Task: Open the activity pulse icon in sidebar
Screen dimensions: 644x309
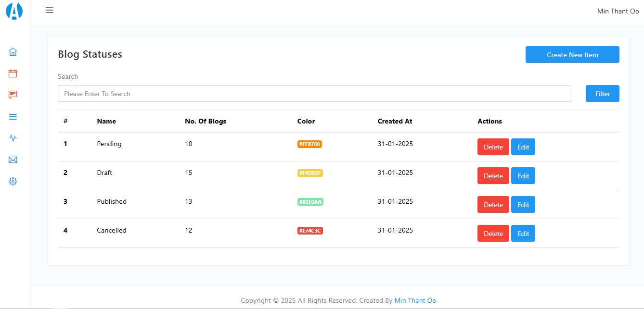Action: pos(13,138)
